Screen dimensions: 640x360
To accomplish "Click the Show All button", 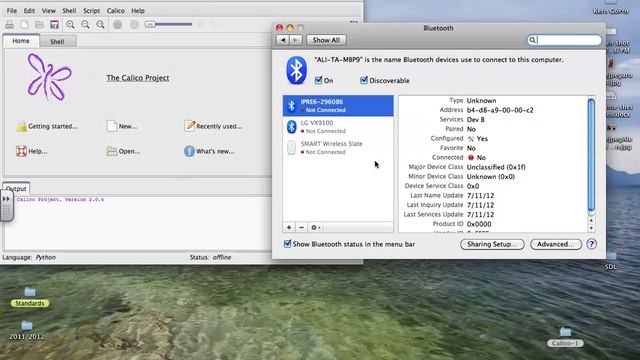I will (326, 40).
